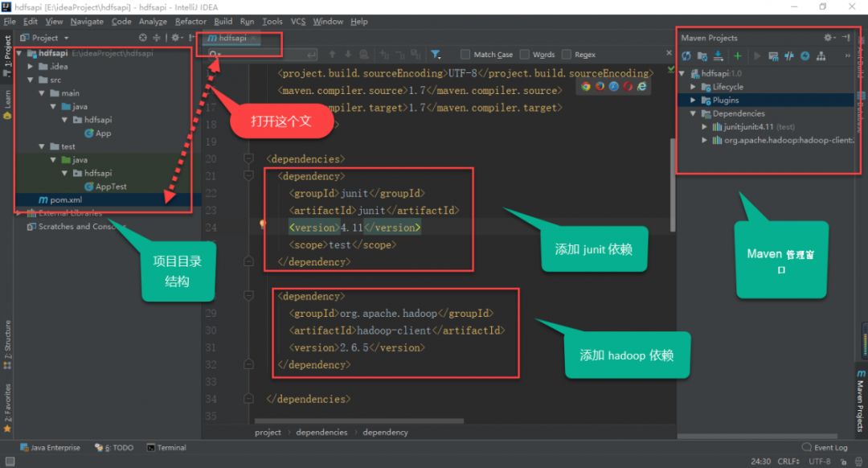Toggle 1: Project side tab

[x=7, y=55]
